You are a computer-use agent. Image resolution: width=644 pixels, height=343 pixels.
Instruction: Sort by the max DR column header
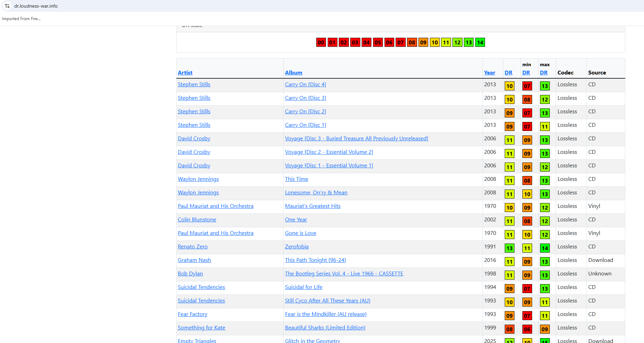544,73
